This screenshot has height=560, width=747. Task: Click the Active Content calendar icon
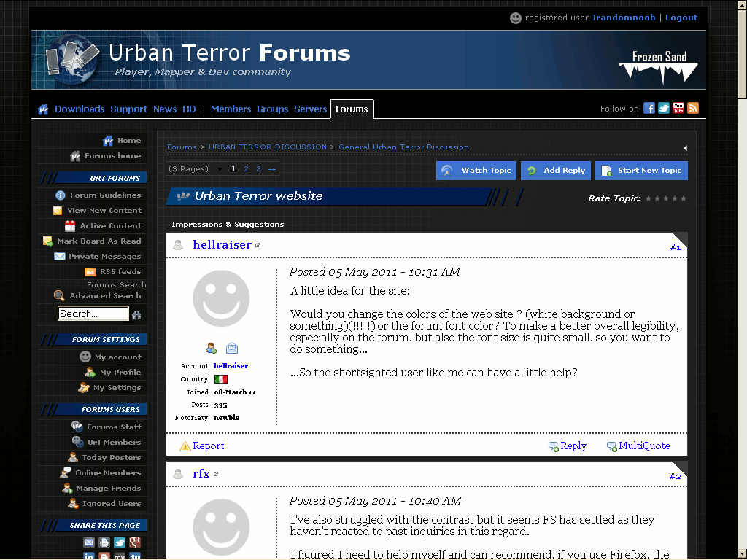pos(70,226)
